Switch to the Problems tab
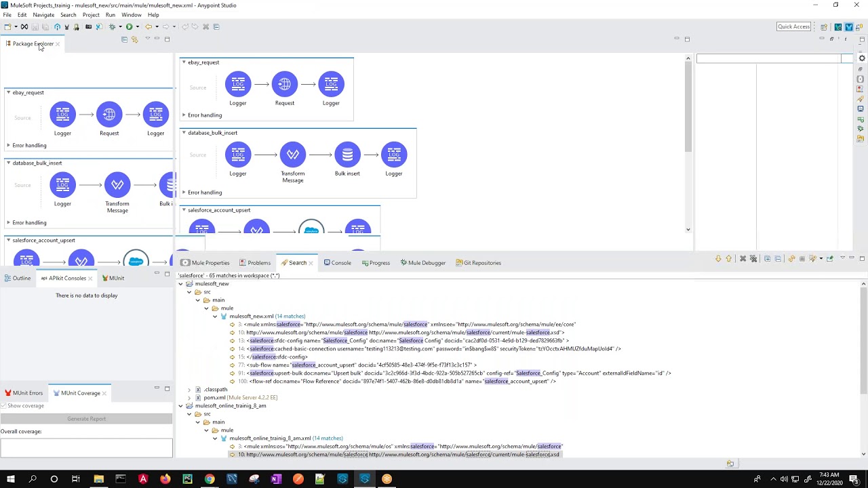The height and width of the screenshot is (488, 868). (x=254, y=263)
